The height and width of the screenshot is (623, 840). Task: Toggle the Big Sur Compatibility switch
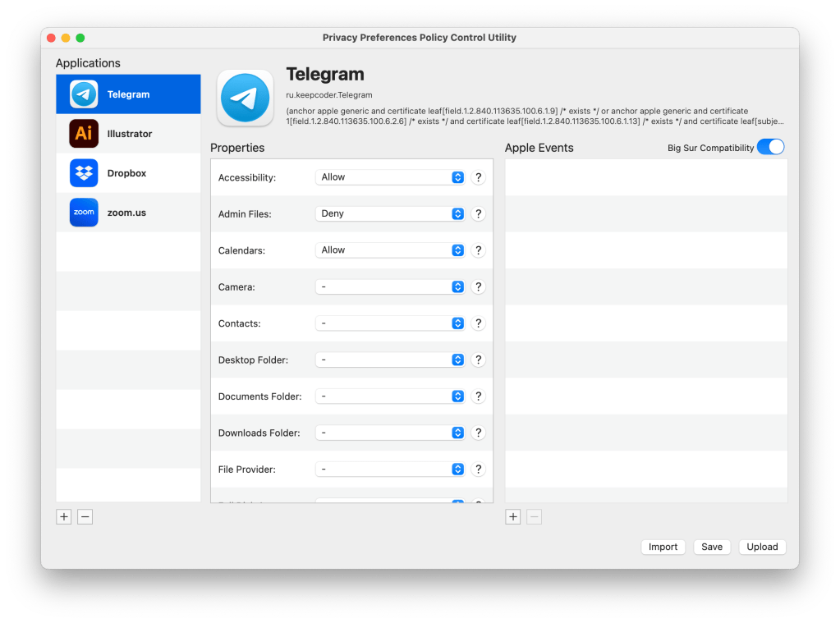[x=770, y=148]
